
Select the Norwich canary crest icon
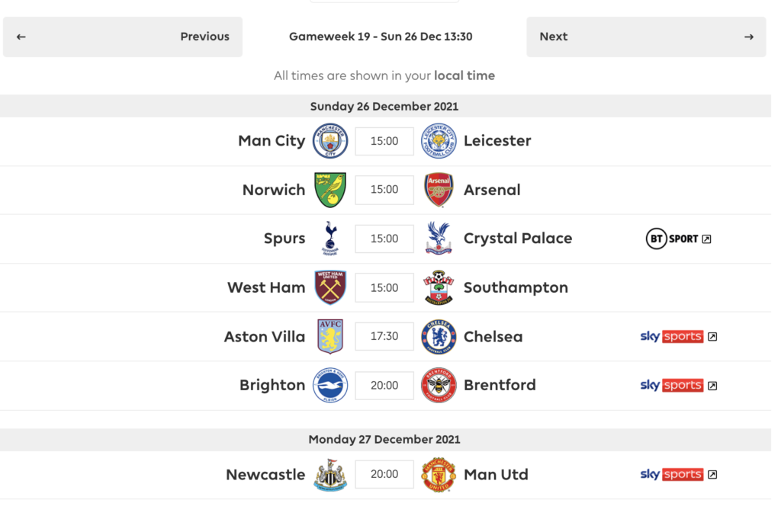330,190
